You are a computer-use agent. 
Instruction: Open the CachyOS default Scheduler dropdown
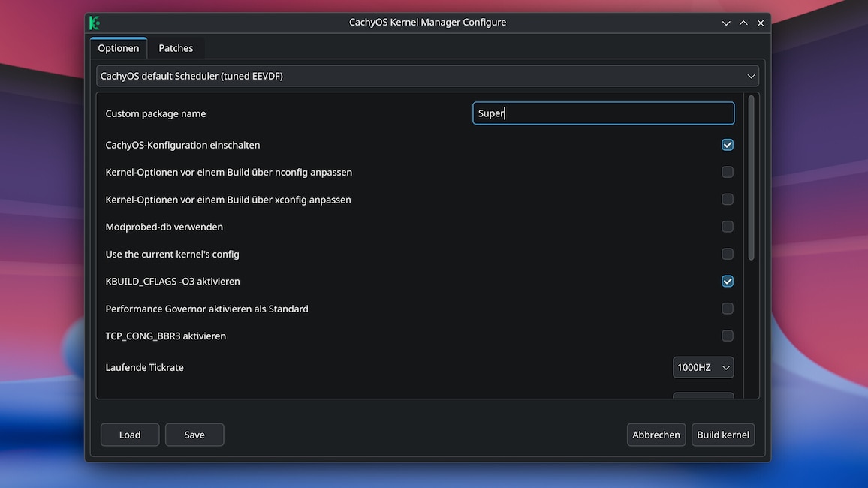coord(427,76)
